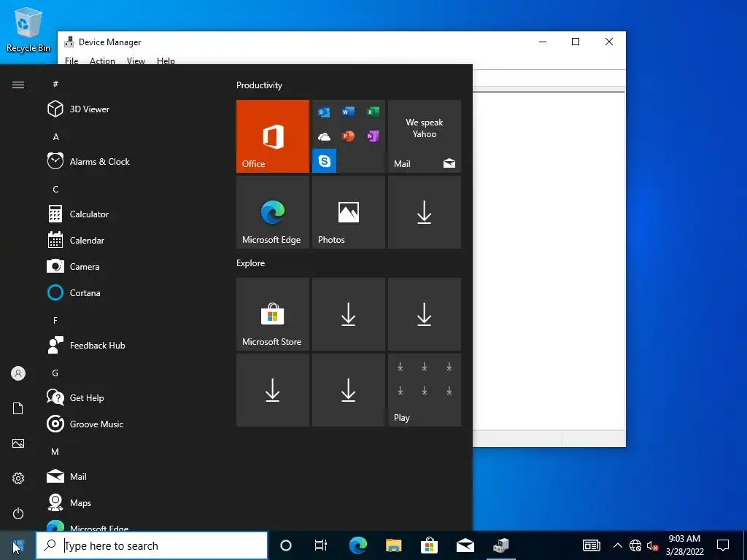Screen dimensions: 747x560
Task: Click the download tile beside Photos
Action: pos(425,212)
